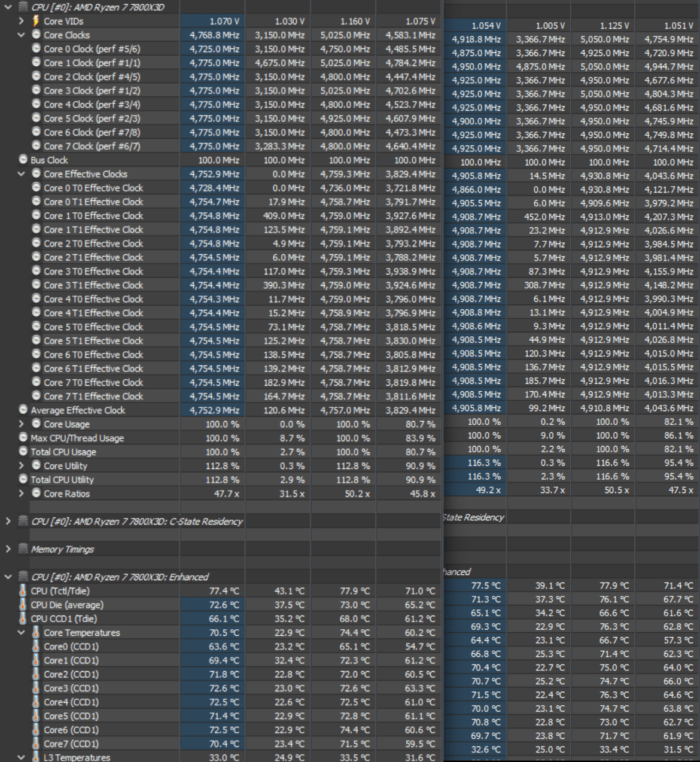
Task: Collapse the Core Clocks group
Action: click(x=22, y=35)
